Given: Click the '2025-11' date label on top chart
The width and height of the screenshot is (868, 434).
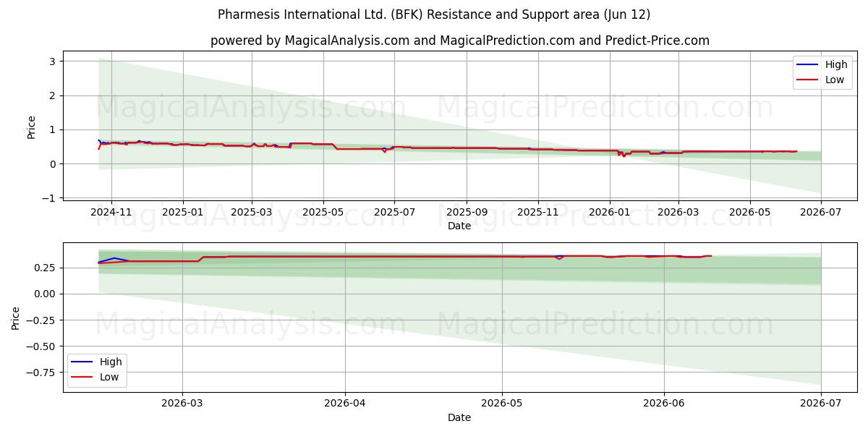Looking at the screenshot, I should [x=537, y=213].
